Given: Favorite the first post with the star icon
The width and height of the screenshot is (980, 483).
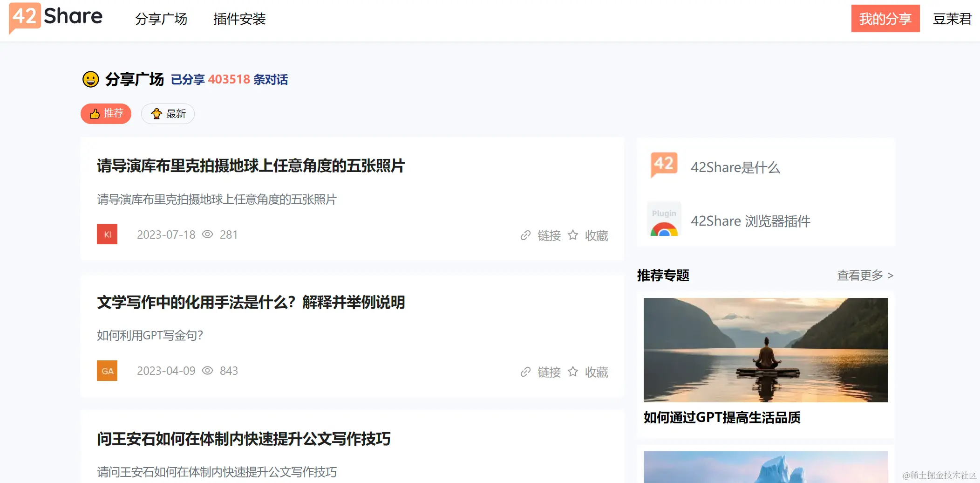Looking at the screenshot, I should (573, 235).
